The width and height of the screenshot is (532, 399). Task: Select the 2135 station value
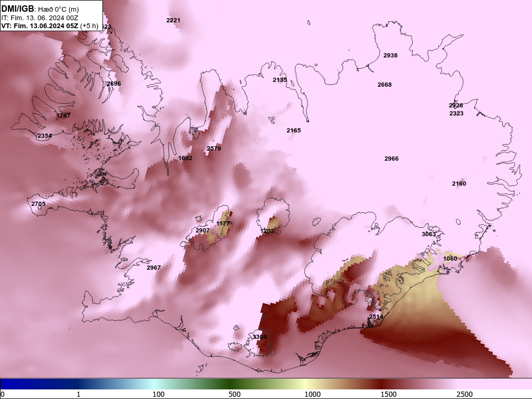tap(280, 80)
